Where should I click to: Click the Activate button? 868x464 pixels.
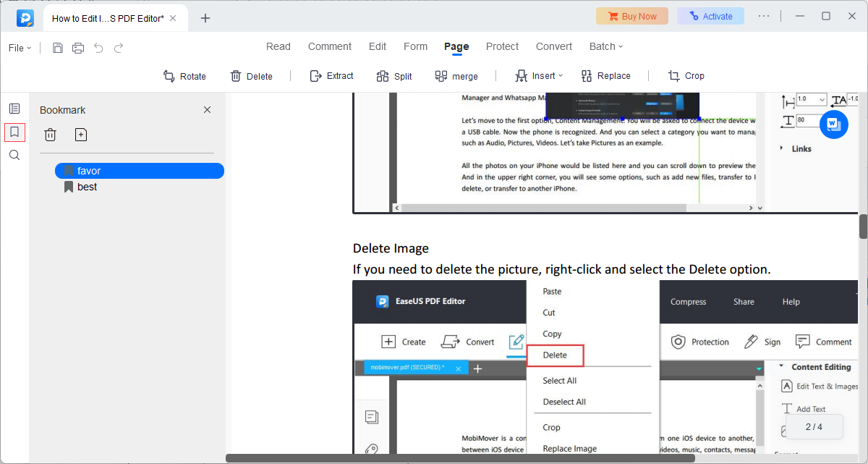[711, 16]
